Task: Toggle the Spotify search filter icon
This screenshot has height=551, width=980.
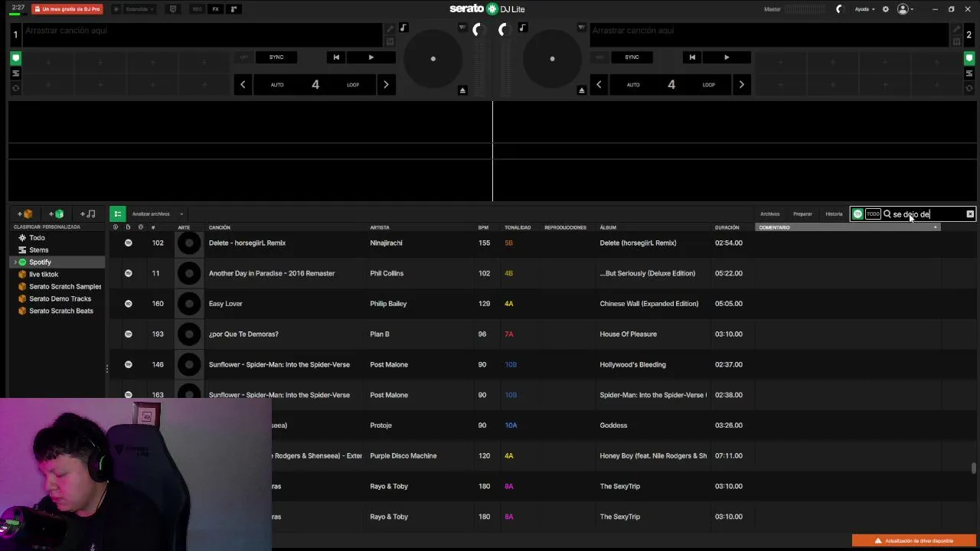Action: coord(857,214)
